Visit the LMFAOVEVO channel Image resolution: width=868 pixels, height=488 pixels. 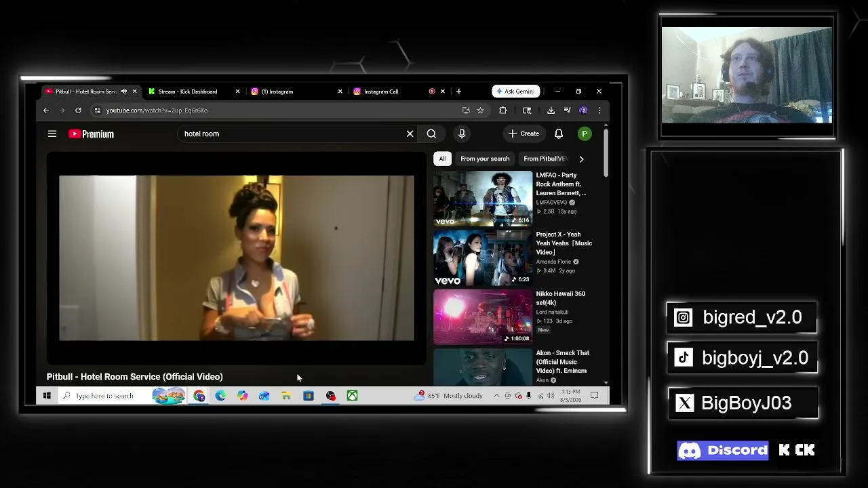click(551, 203)
